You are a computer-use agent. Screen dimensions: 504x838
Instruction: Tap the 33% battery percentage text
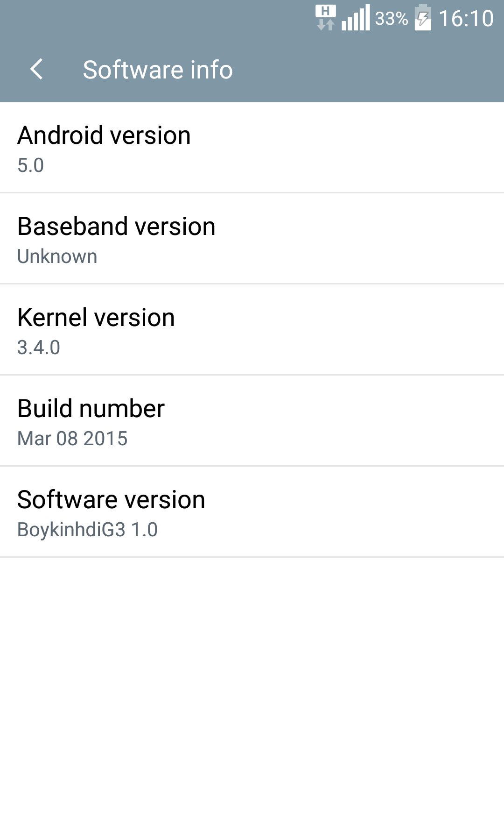pyautogui.click(x=392, y=19)
